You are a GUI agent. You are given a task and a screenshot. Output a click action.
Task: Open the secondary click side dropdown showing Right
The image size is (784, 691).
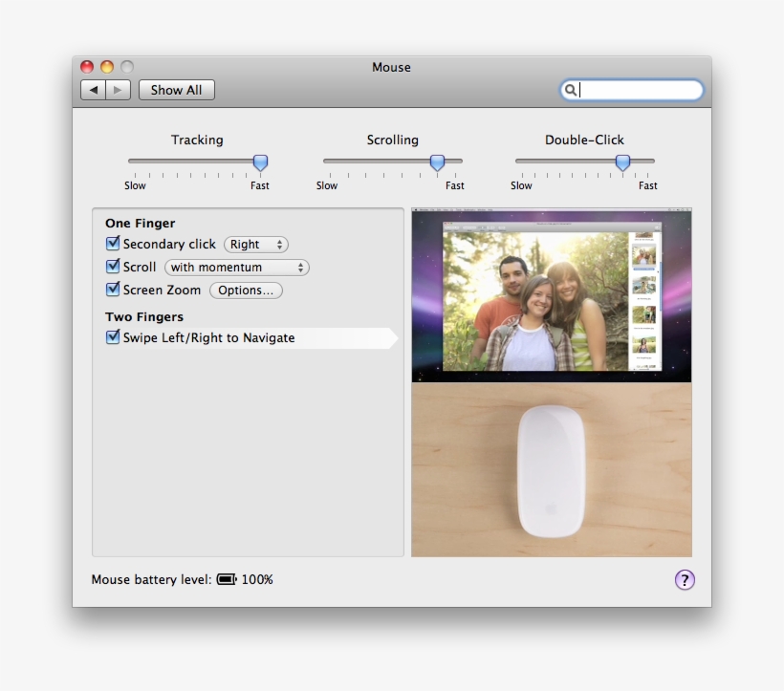255,244
